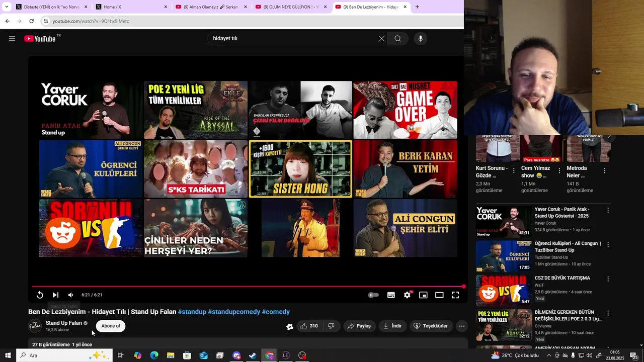Click the red video progress bar
The image size is (644, 362).
pyautogui.click(x=248, y=286)
